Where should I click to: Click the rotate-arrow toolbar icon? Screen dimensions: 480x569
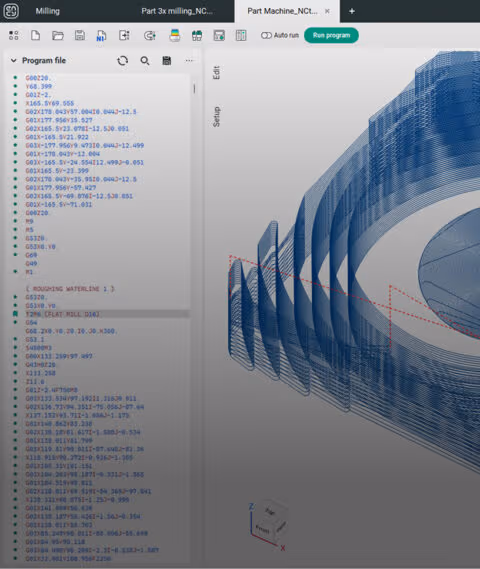click(149, 35)
